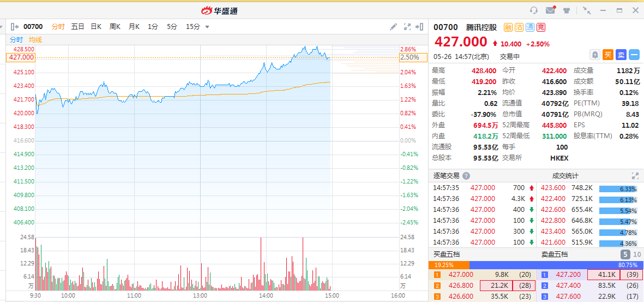The width and height of the screenshot is (644, 302).
Task: Click the orange 买 buy button
Action: click(x=608, y=55)
